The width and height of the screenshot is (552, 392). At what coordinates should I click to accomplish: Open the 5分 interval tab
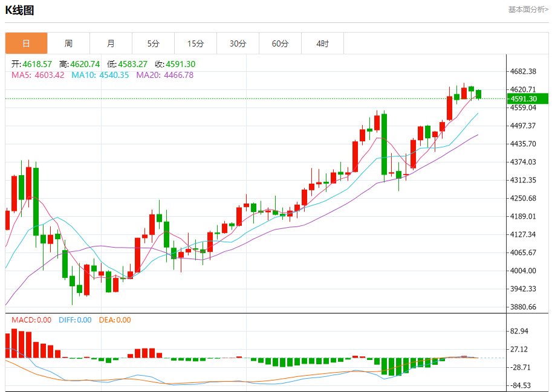coord(153,43)
